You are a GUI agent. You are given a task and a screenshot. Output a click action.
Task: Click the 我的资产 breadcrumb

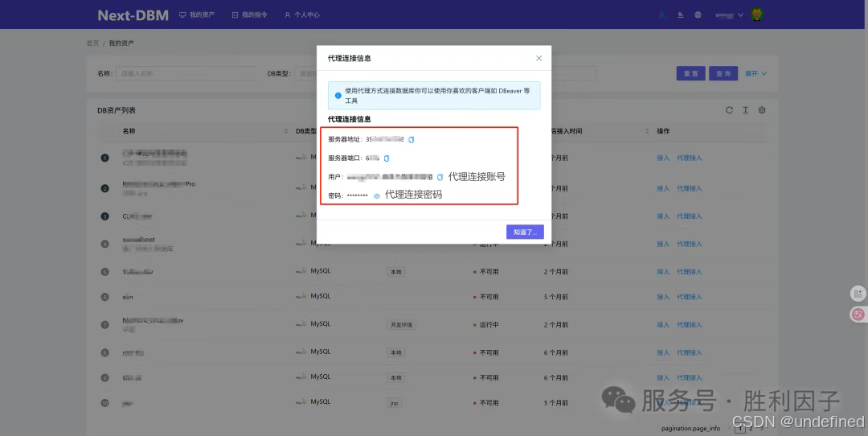(121, 43)
